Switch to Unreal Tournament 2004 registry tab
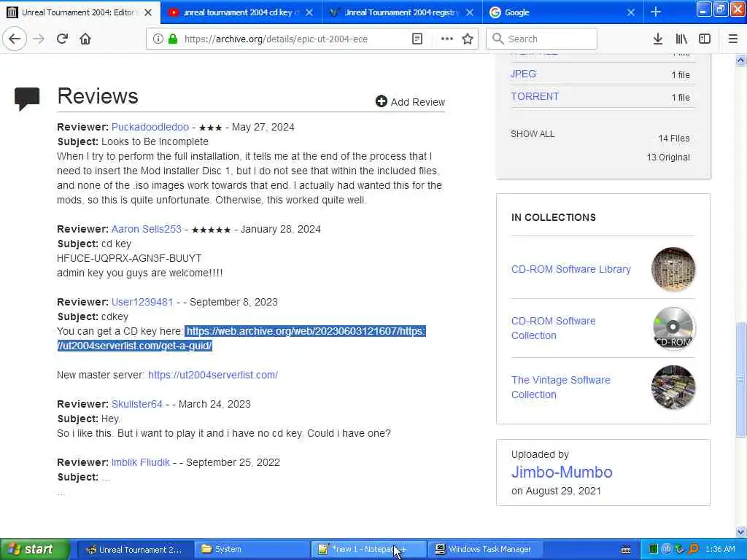The image size is (747, 560). (x=400, y=12)
